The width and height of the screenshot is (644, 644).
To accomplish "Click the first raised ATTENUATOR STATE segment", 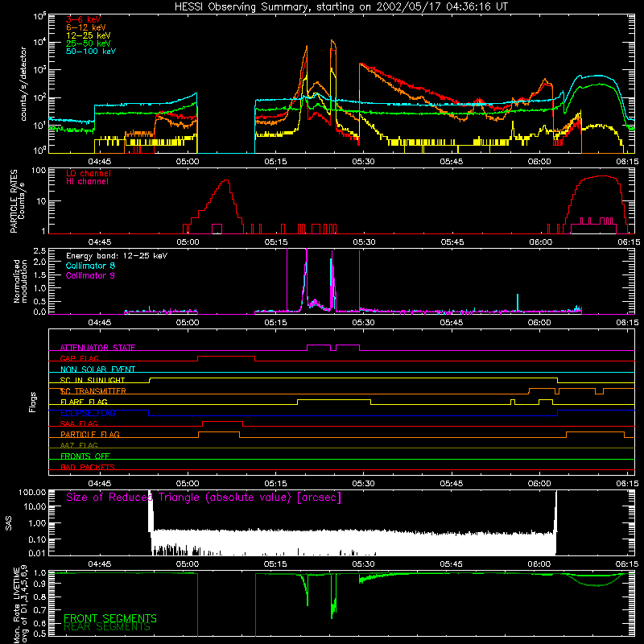I will pyautogui.click(x=319, y=345).
